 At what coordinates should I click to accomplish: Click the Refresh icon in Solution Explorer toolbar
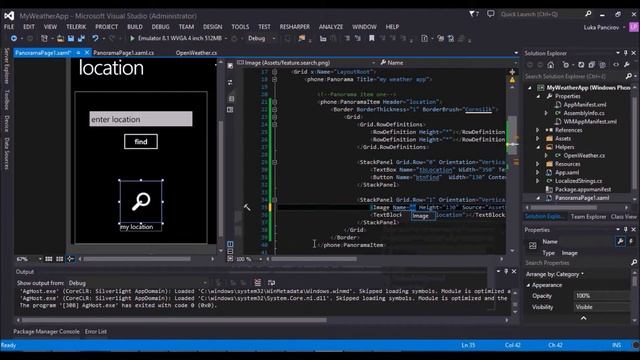[581, 65]
